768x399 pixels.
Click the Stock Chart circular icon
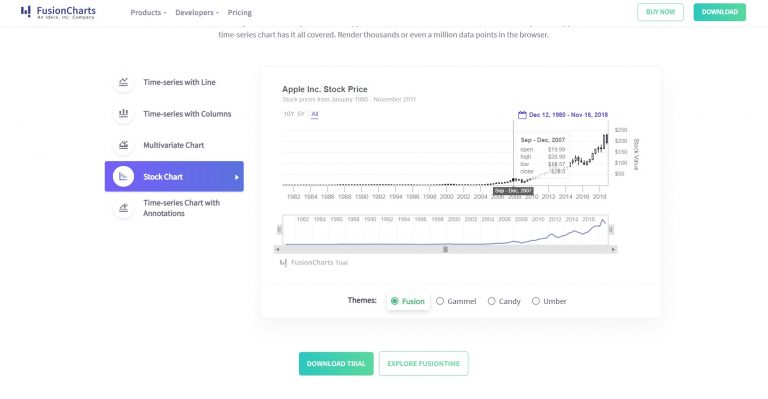click(x=123, y=176)
